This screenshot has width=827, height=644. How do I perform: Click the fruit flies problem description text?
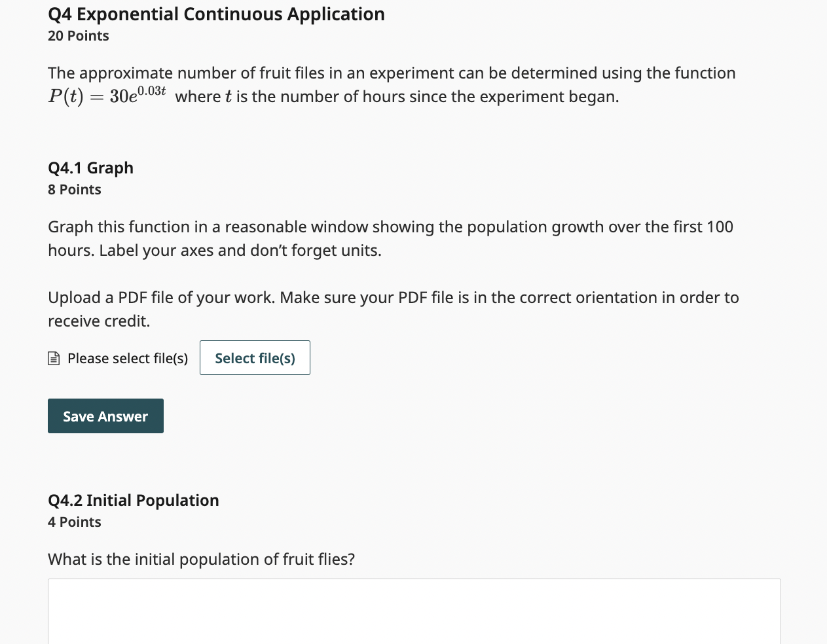(x=392, y=73)
